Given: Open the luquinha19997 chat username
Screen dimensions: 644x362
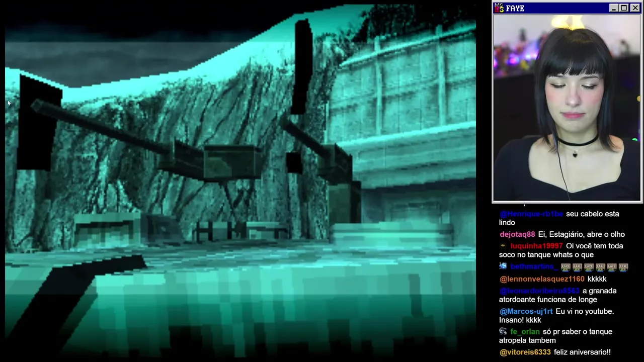Looking at the screenshot, I should (x=536, y=246).
